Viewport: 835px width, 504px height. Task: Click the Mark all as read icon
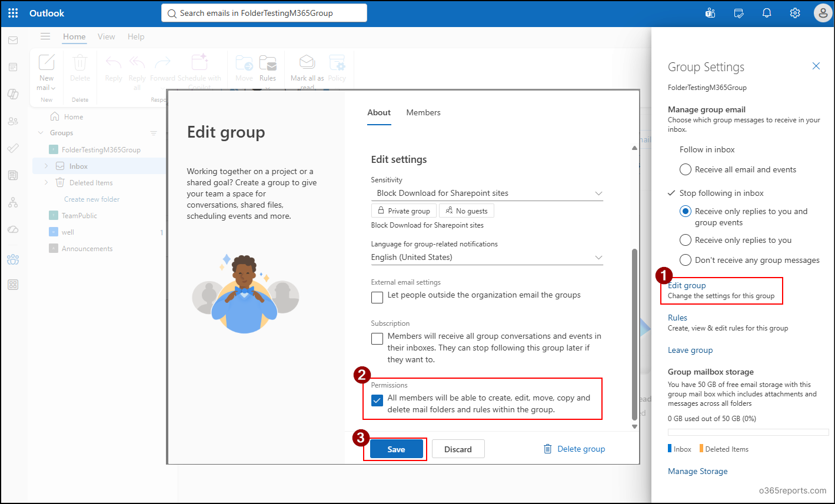click(307, 62)
